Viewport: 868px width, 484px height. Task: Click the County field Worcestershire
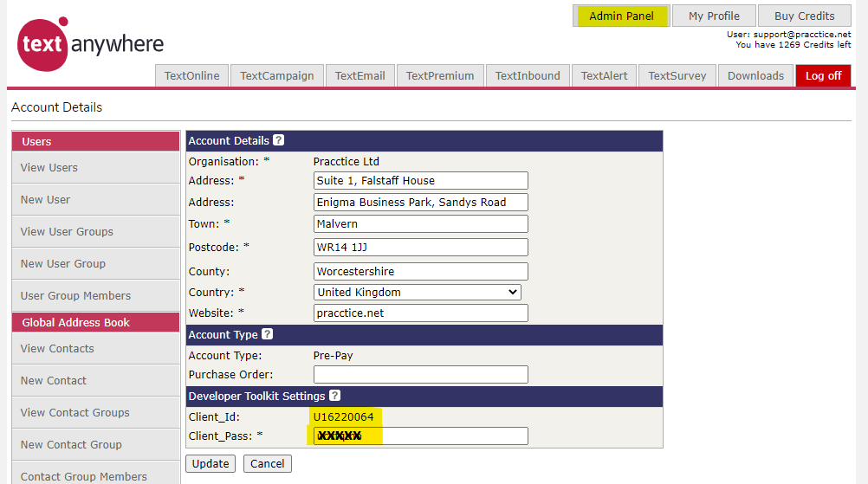click(421, 271)
